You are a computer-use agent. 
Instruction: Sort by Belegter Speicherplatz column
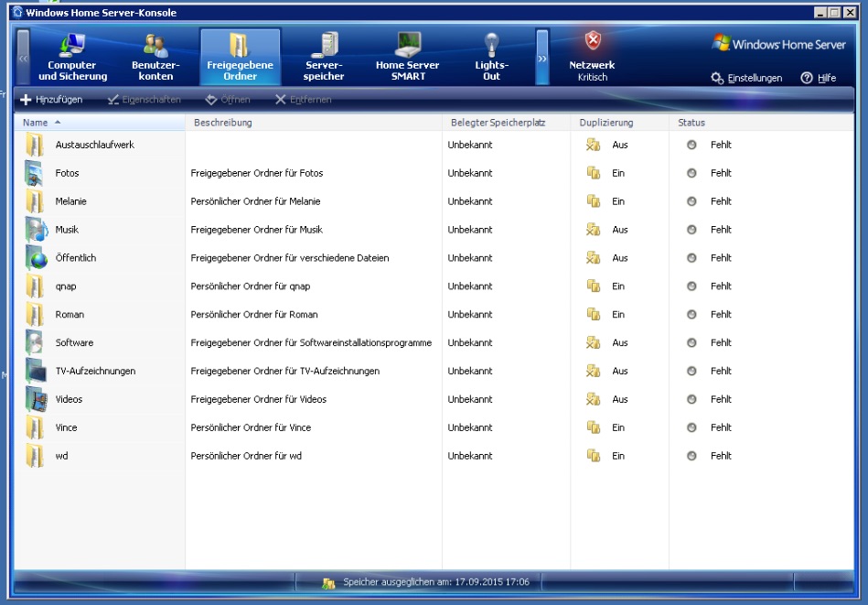pos(506,123)
